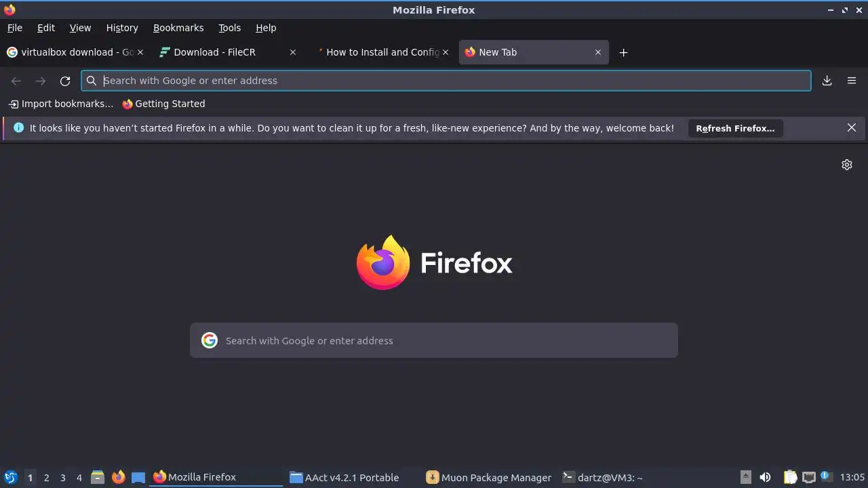Switch to workspace 2
Viewport: 868px width, 488px height.
click(x=47, y=478)
